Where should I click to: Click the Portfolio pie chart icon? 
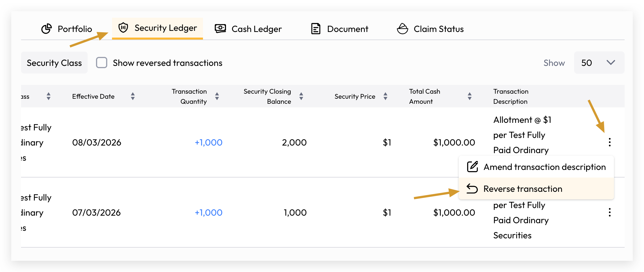(x=47, y=29)
